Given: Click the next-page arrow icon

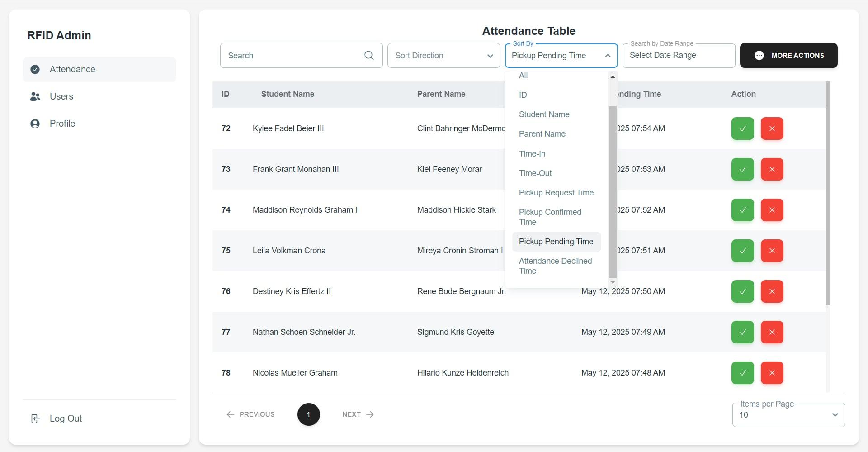Looking at the screenshot, I should (x=370, y=414).
